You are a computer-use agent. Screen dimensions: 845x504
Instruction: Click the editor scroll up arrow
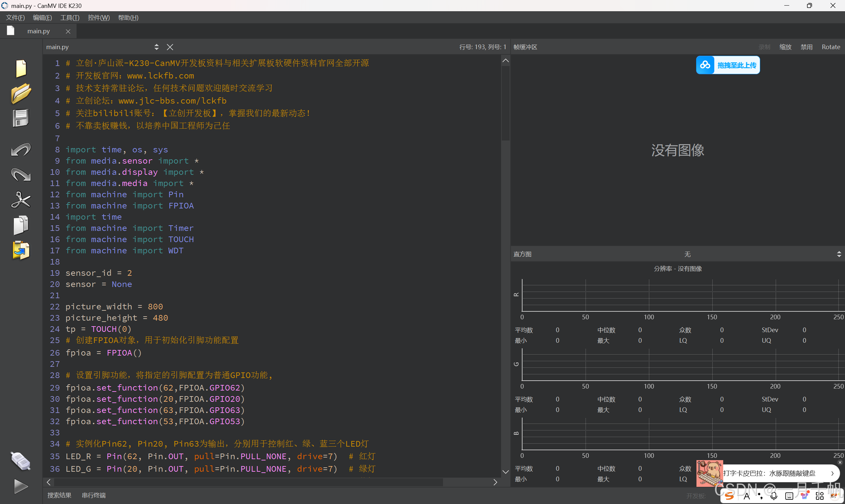point(505,60)
